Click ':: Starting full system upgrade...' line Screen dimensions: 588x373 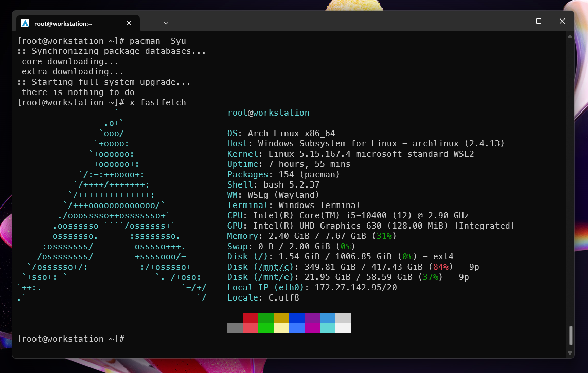(104, 82)
